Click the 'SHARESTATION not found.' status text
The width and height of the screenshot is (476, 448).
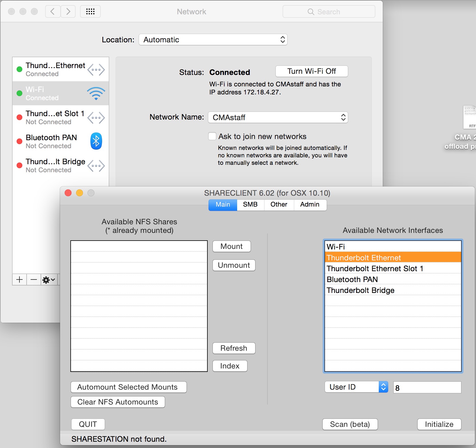point(119,439)
